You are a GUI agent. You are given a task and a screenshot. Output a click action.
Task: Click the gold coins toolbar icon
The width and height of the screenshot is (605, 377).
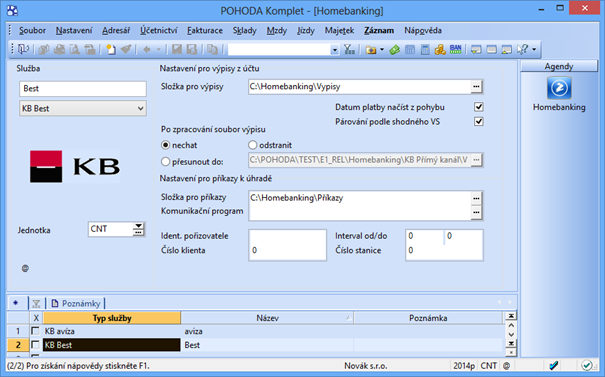[440, 49]
